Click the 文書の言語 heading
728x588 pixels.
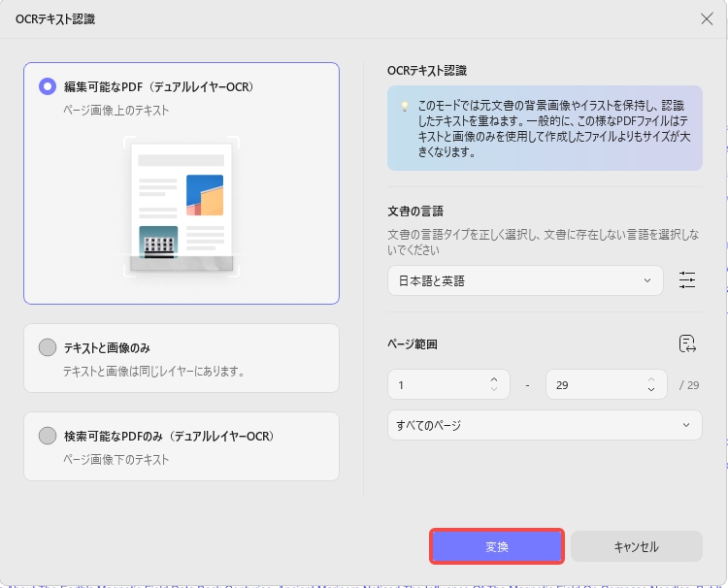click(x=415, y=212)
